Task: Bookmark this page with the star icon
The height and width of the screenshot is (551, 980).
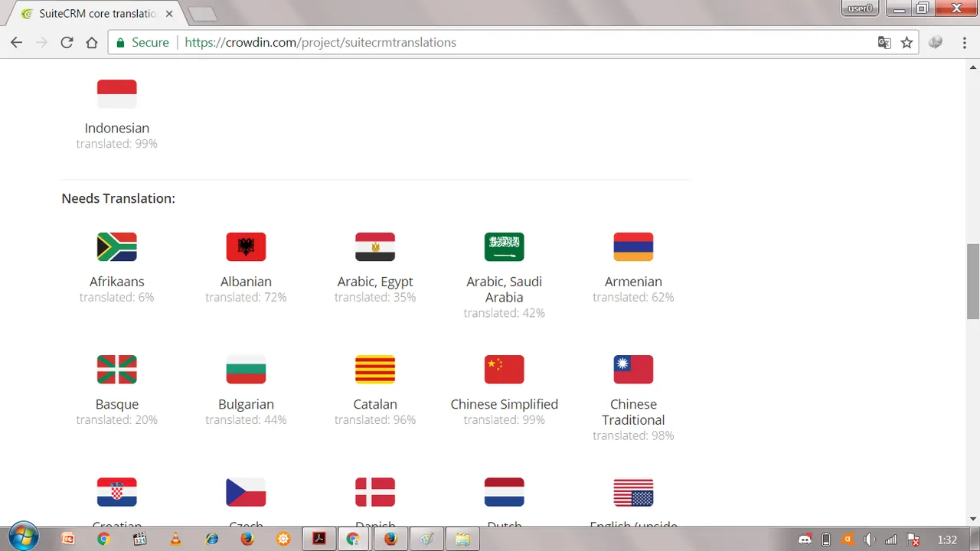Action: [x=907, y=43]
